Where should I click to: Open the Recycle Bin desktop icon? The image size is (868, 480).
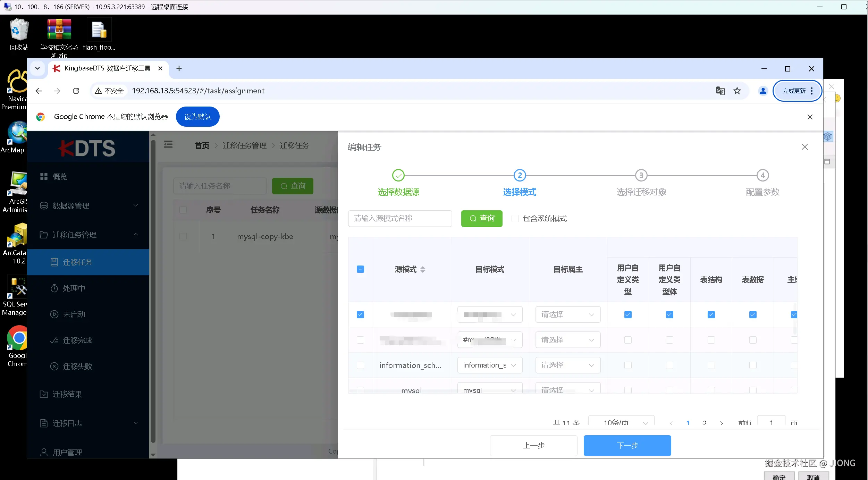(19, 30)
